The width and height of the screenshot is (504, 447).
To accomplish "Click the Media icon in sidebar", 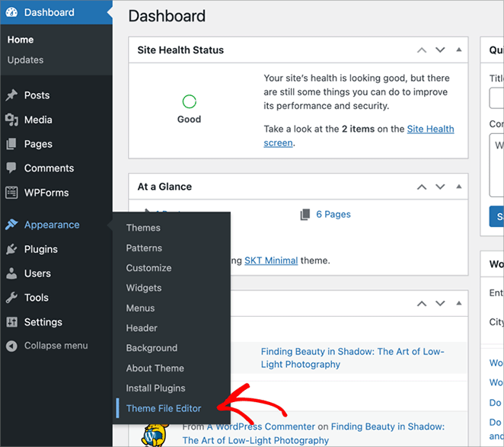I will (x=11, y=120).
